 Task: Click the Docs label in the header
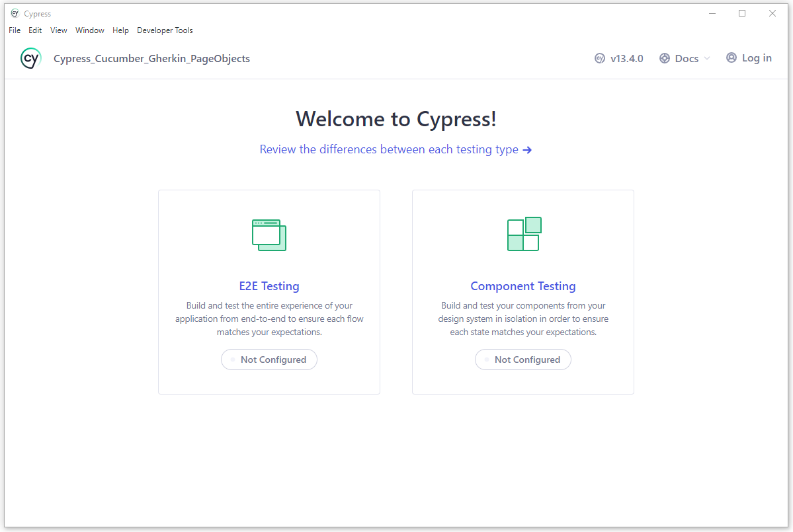[687, 59]
